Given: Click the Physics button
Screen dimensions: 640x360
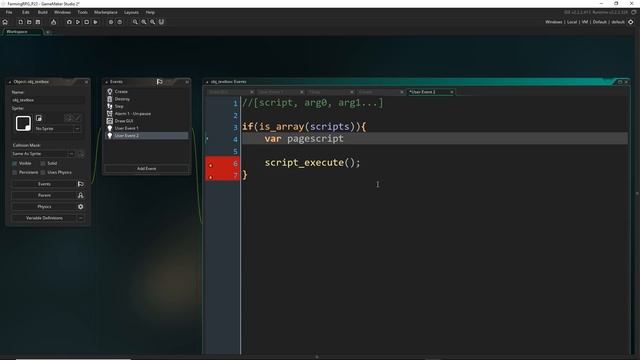Looking at the screenshot, I should click(44, 207).
